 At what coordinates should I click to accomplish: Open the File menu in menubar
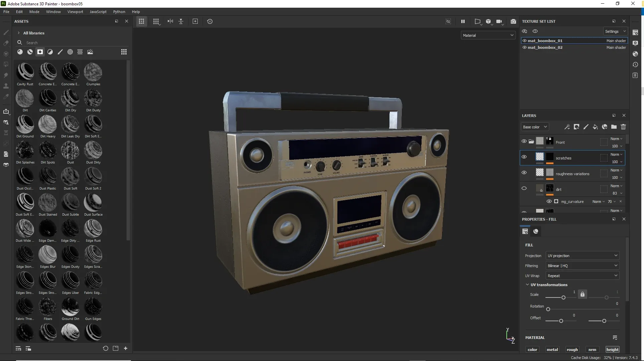tap(6, 11)
